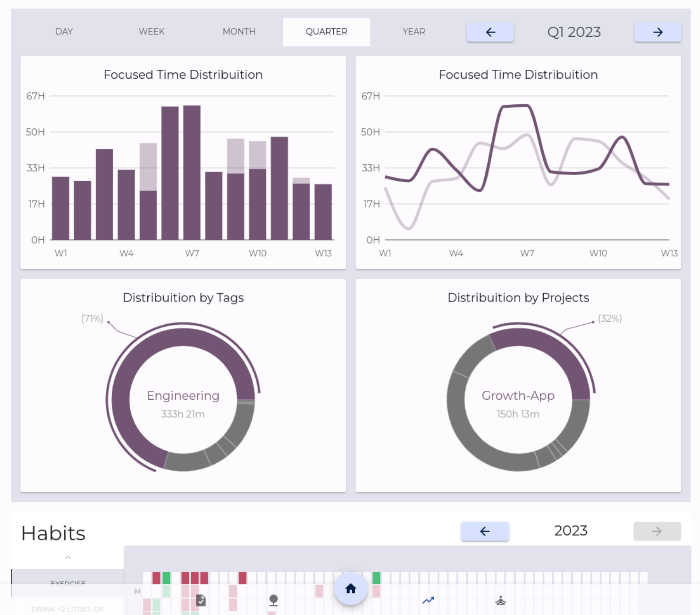
Task: Click the disabled next year arrow in Habits
Action: tap(657, 531)
